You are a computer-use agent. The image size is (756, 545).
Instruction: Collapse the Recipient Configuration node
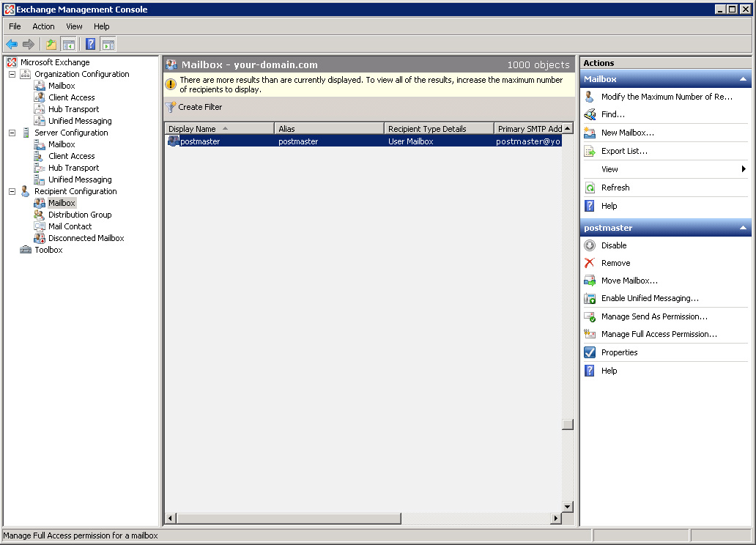12,191
